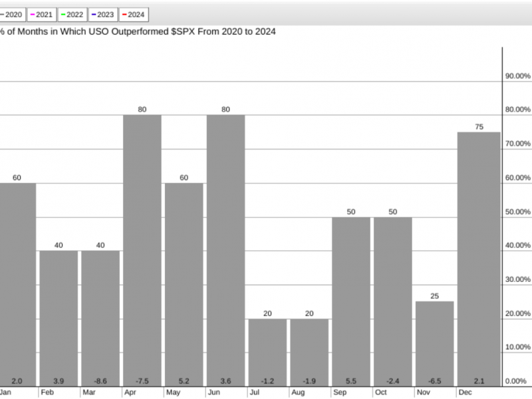Click the 60 label above the Jan bar

click(17, 178)
